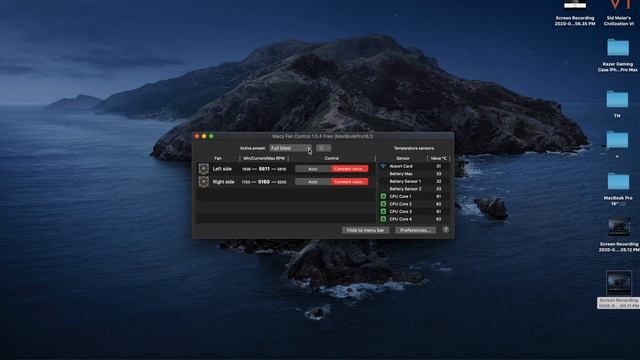
Task: Click the Min/Current/Max RPM column header
Action: (x=264, y=158)
